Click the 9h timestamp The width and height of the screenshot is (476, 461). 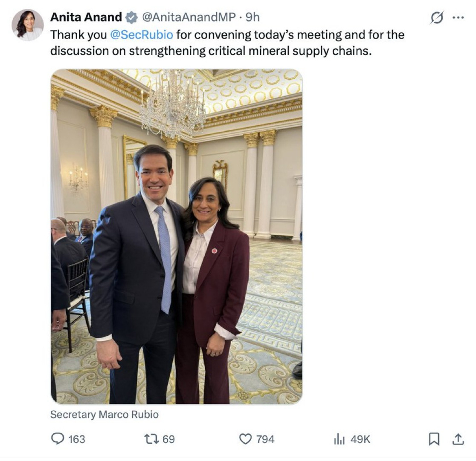[x=253, y=17]
